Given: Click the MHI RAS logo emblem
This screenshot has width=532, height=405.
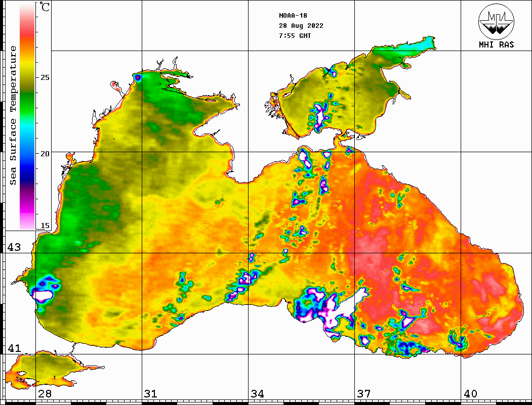Looking at the screenshot, I should 496,21.
